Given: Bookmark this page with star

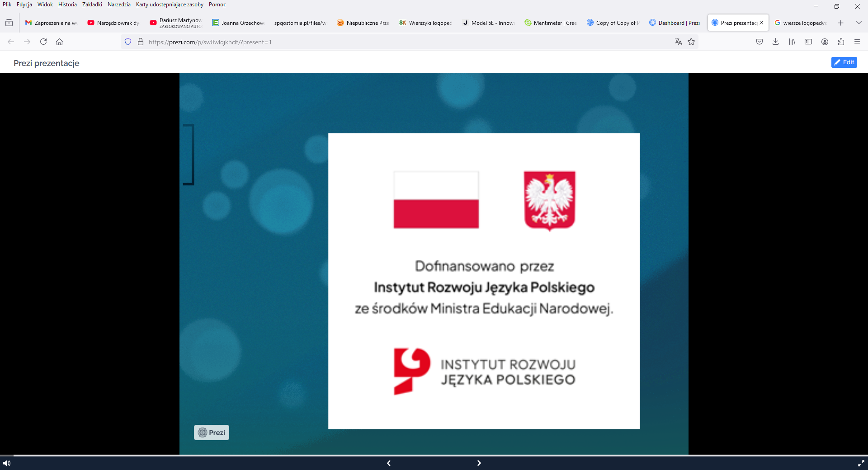Looking at the screenshot, I should (691, 42).
